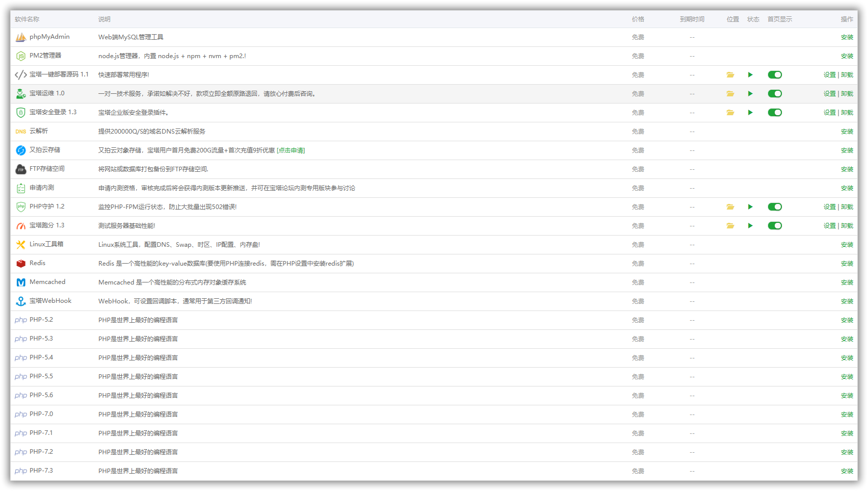Click 卸载 to uninstall 宝塔安全登录
This screenshot has width=868, height=491.
(x=847, y=113)
